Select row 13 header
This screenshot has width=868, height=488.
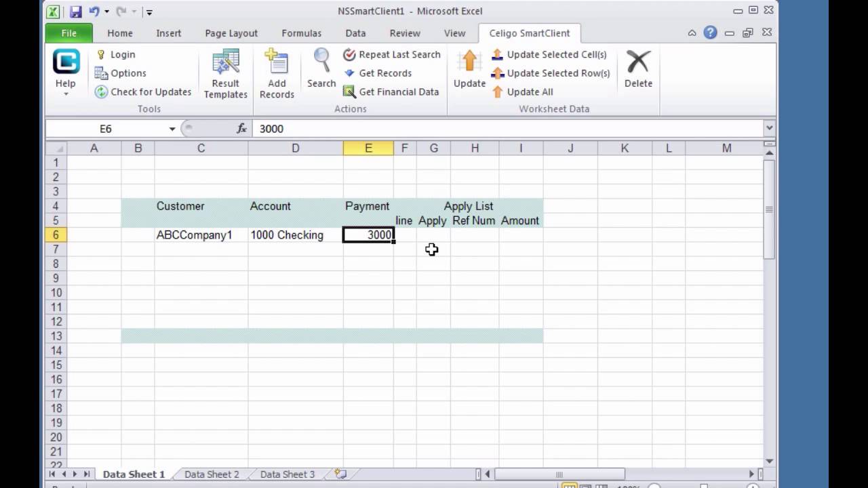coord(56,336)
